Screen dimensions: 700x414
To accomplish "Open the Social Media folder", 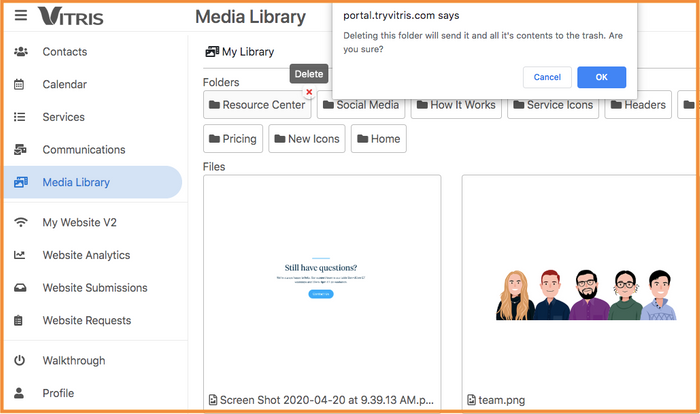I will coord(359,105).
